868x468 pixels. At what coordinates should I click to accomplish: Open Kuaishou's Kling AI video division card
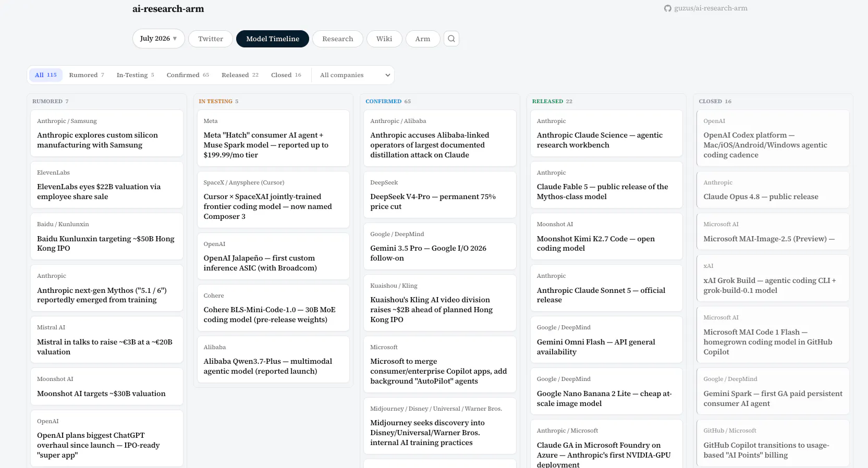click(440, 303)
